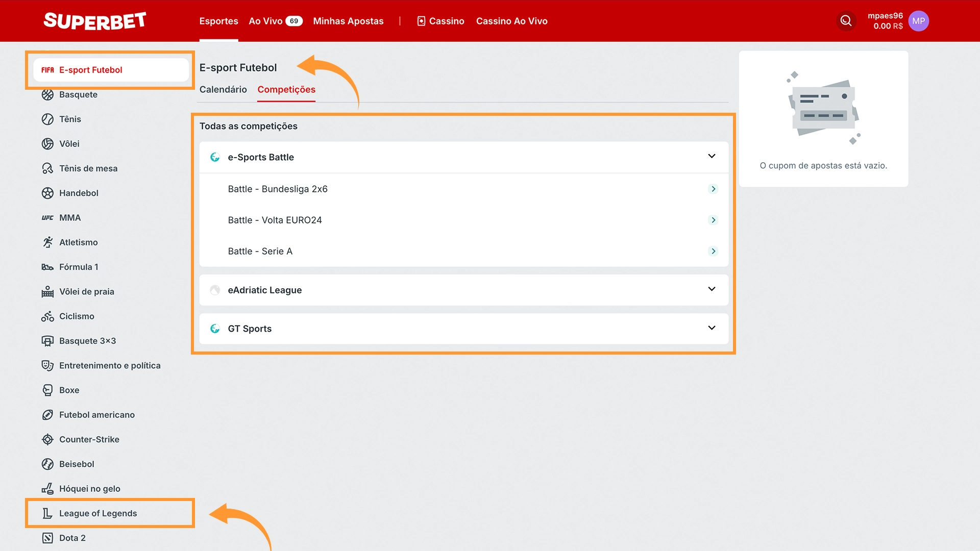Click the Futebol americano ball icon

pyautogui.click(x=47, y=415)
